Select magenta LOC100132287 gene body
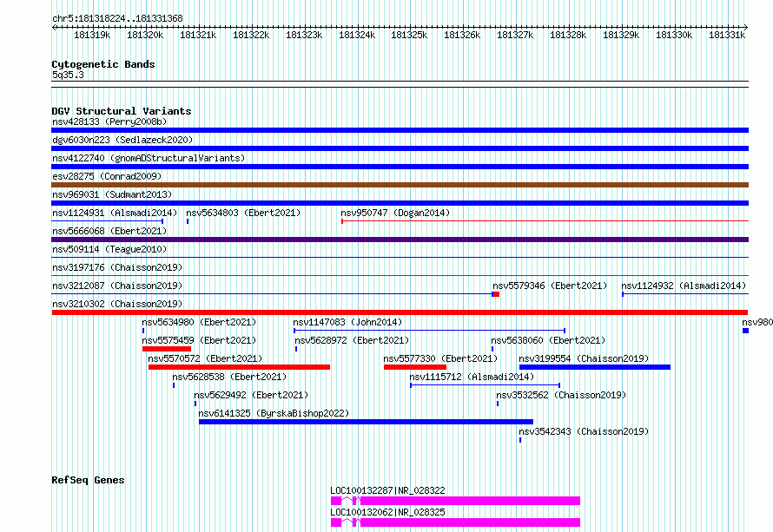 click(x=455, y=501)
